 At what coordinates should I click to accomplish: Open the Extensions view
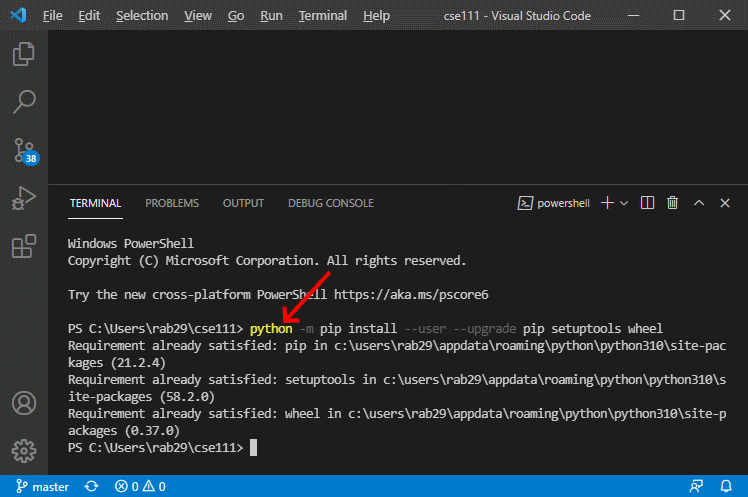(x=24, y=246)
